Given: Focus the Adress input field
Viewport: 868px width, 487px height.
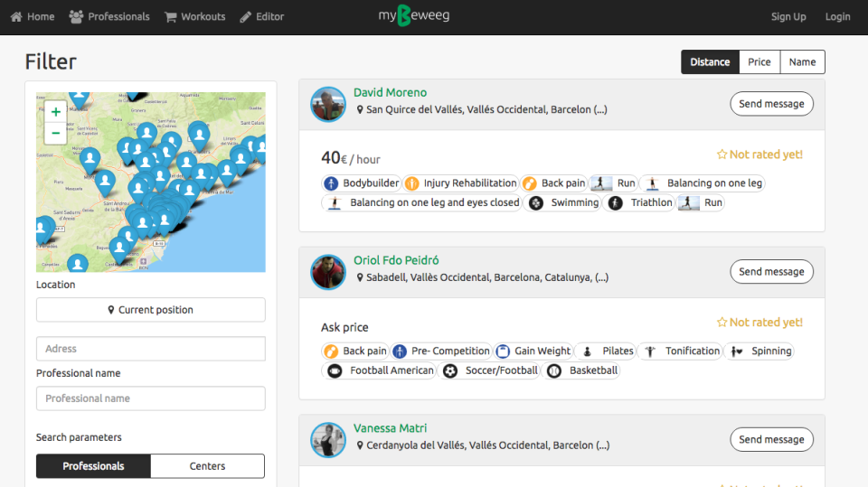Looking at the screenshot, I should [x=151, y=349].
